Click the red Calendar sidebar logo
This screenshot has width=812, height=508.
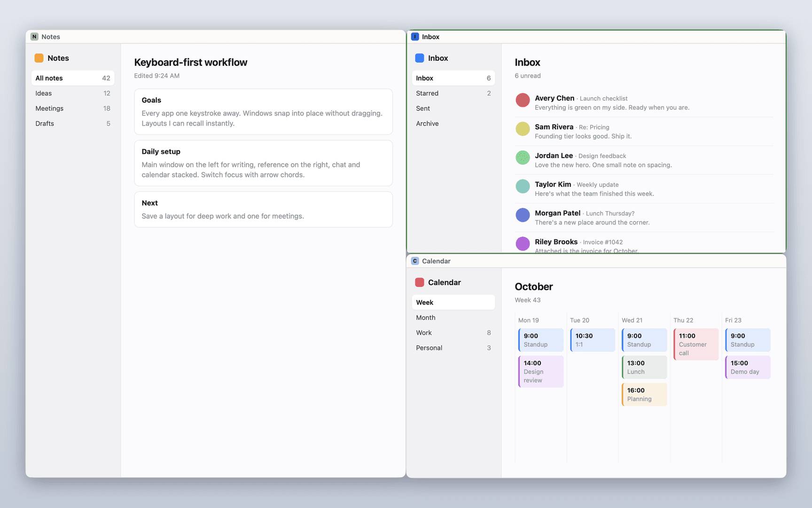(x=420, y=282)
